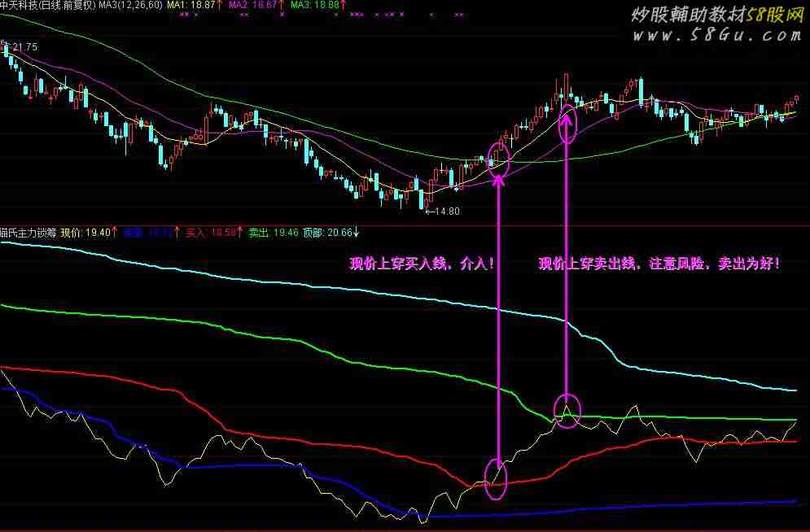This screenshot has height=532, width=810.
Task: Click the magenta ellipse at the green line crossover
Action: pos(567,409)
